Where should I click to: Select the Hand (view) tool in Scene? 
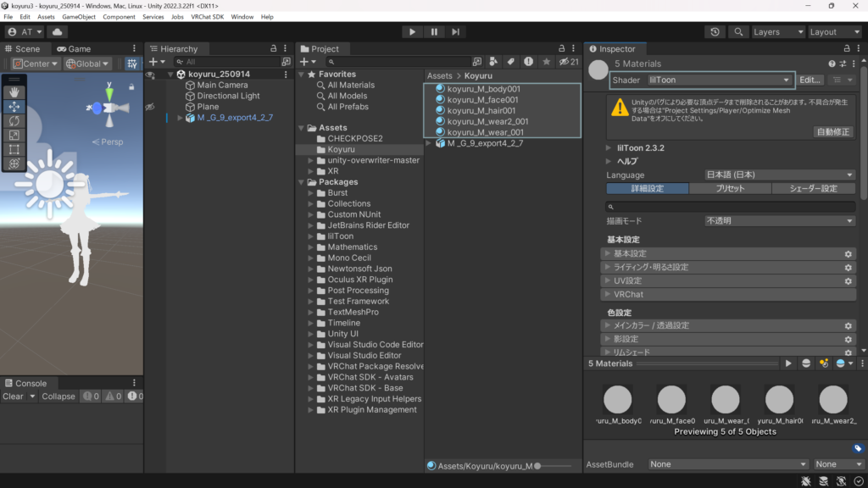pyautogui.click(x=14, y=91)
